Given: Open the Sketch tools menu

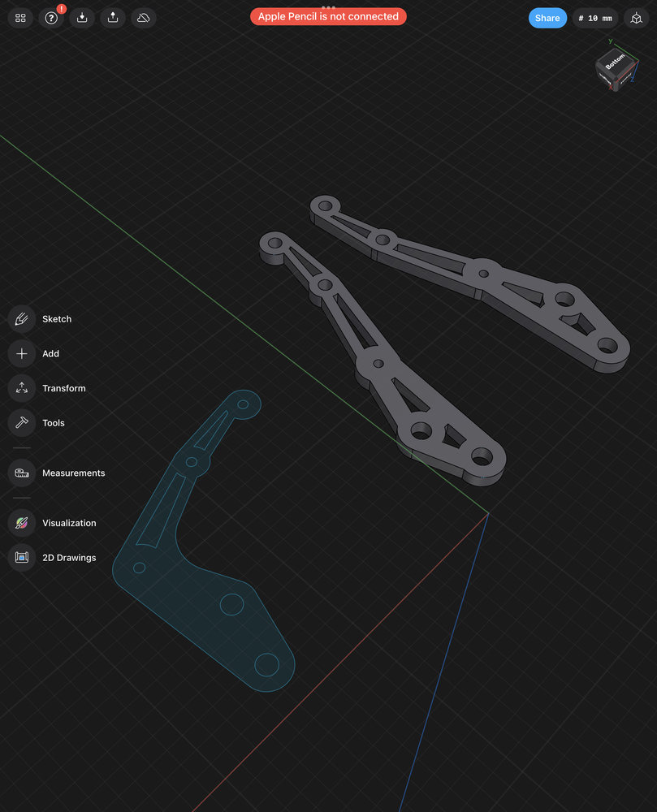Looking at the screenshot, I should pos(22,319).
